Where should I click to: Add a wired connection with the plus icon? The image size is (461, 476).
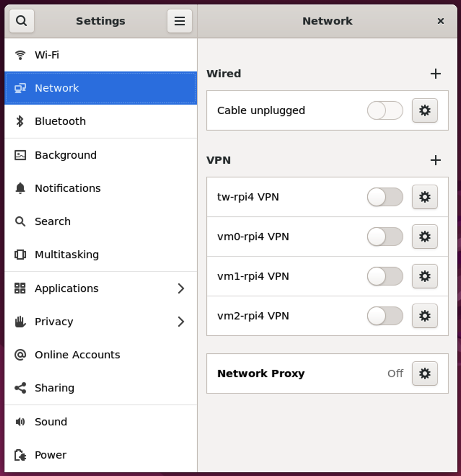pyautogui.click(x=435, y=74)
